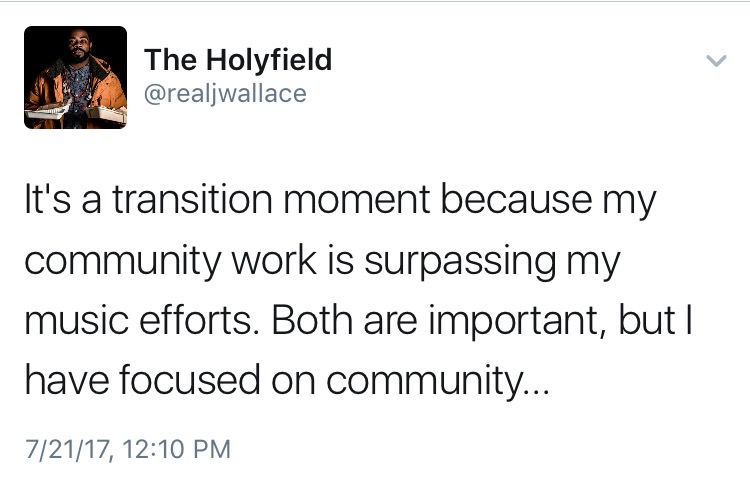750x493 pixels.
Task: Click the display name The Holyfield
Action: tap(238, 59)
